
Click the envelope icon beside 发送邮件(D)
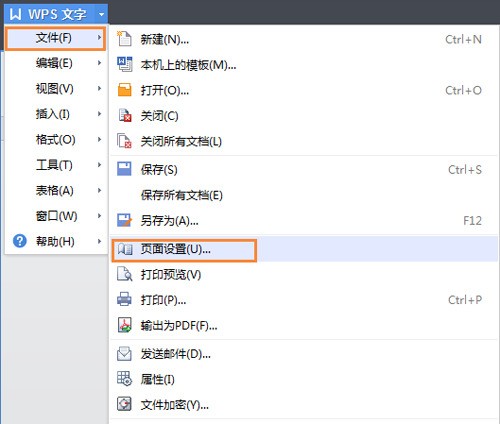pyautogui.click(x=124, y=354)
